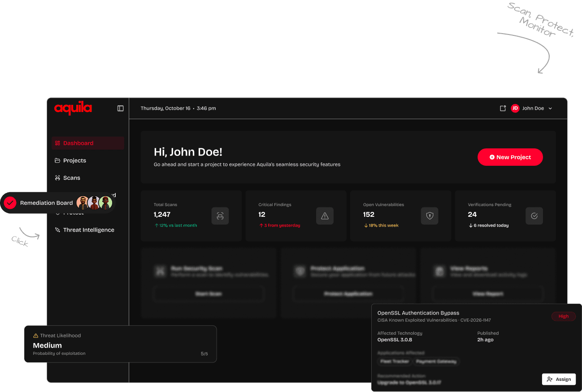
Task: Select the 1,247 total scans value
Action: [162, 215]
